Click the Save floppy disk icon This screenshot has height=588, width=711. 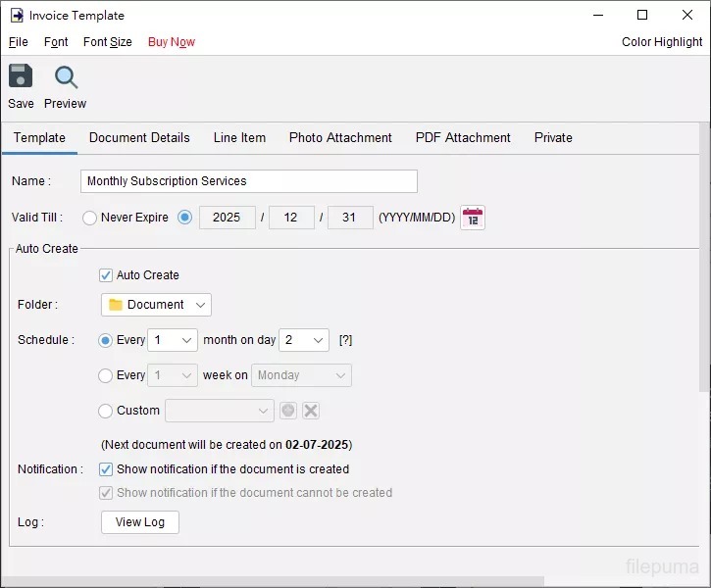pos(21,77)
